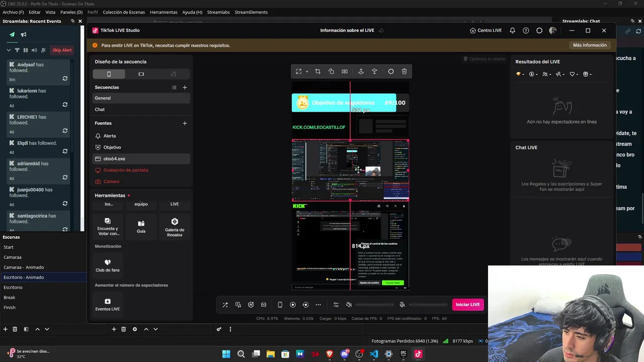This screenshot has width=644, height=362.
Task: Delete the selected source with trash icon
Action: pos(404,71)
